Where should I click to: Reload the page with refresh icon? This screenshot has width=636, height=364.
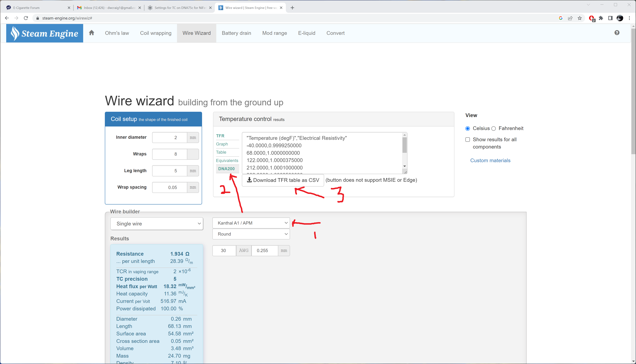26,18
